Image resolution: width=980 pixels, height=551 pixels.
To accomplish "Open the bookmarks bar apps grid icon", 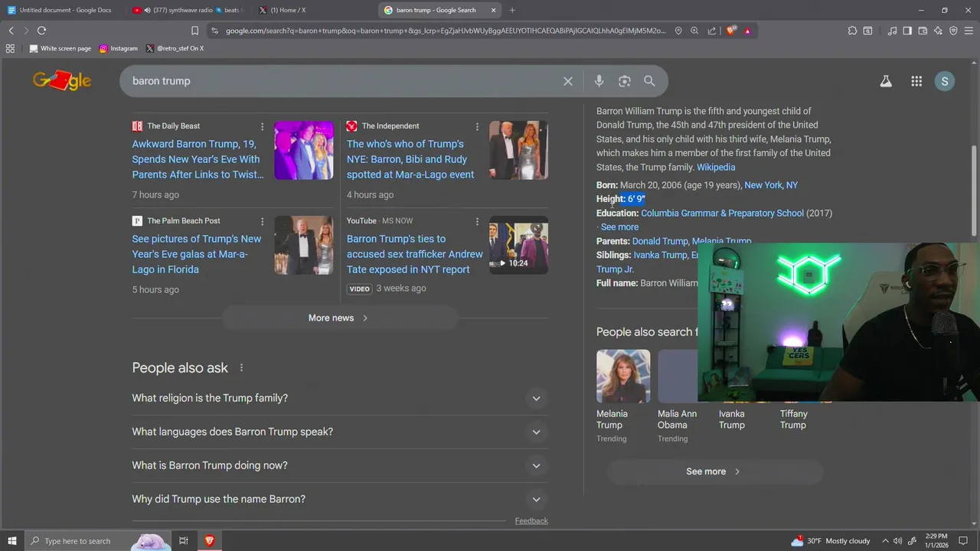I will point(10,48).
